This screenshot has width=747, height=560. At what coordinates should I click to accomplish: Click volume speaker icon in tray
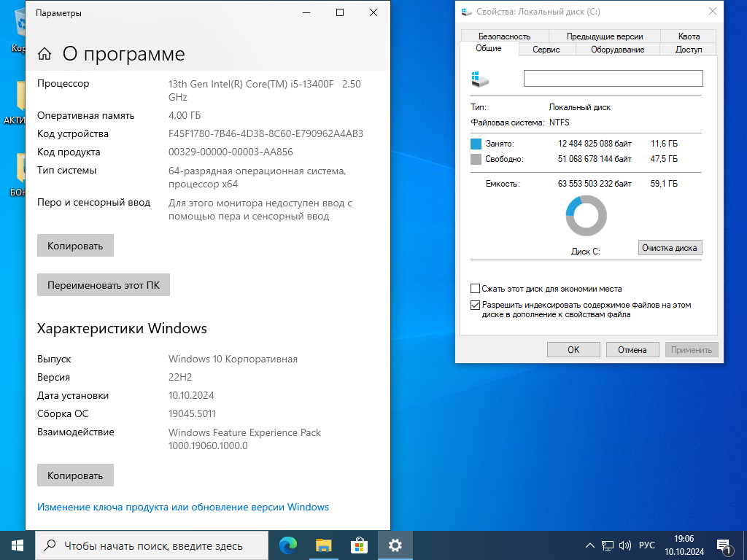tap(624, 545)
